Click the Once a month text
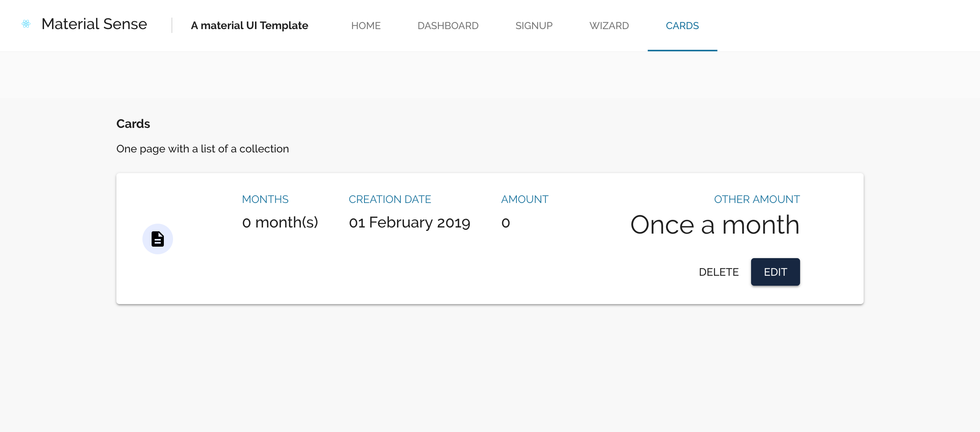This screenshot has width=980, height=432. [x=715, y=225]
